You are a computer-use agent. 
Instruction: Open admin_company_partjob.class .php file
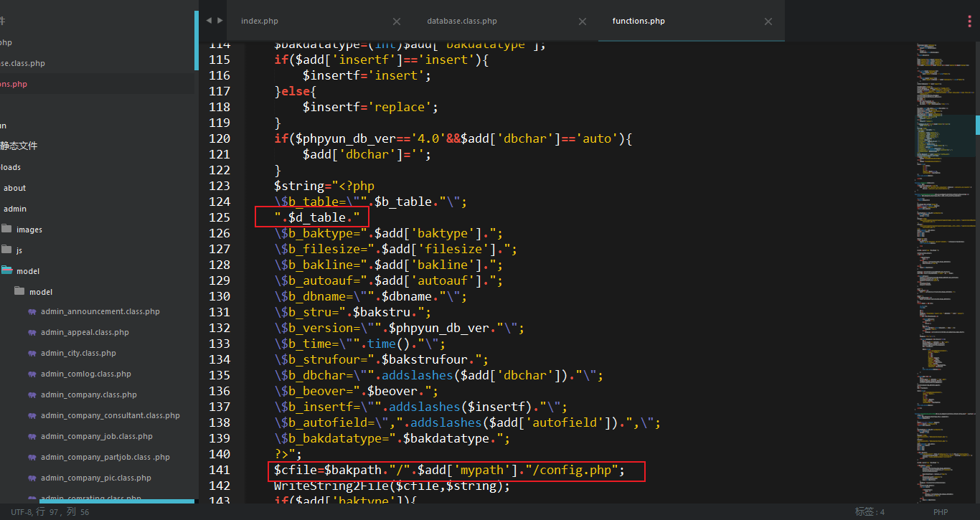(105, 457)
